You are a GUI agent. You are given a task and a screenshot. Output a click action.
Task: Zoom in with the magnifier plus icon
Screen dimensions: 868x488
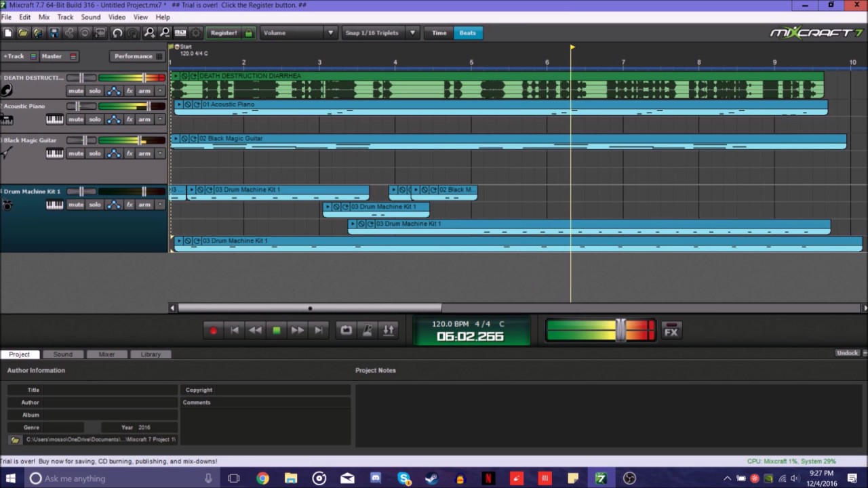(149, 33)
